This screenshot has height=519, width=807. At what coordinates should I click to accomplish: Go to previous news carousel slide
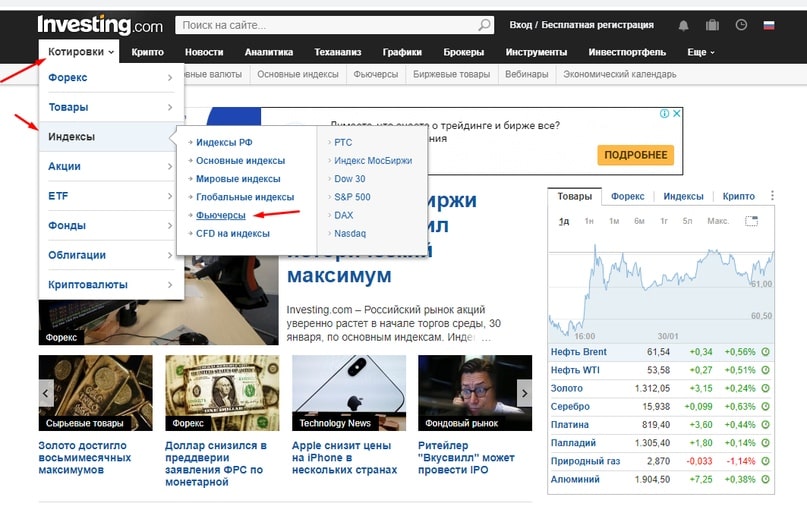46,393
